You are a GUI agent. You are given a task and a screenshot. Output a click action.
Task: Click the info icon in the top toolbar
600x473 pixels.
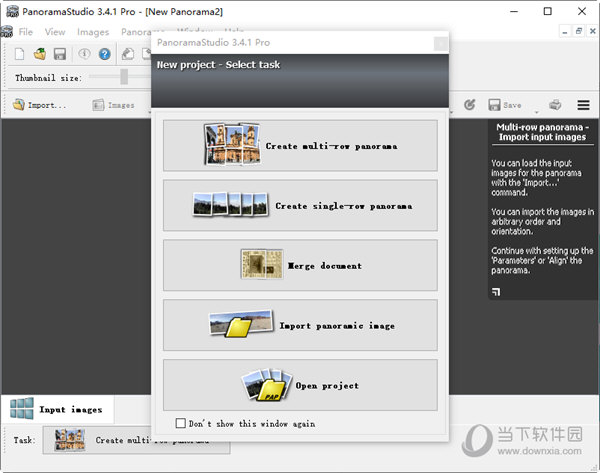pyautogui.click(x=84, y=54)
